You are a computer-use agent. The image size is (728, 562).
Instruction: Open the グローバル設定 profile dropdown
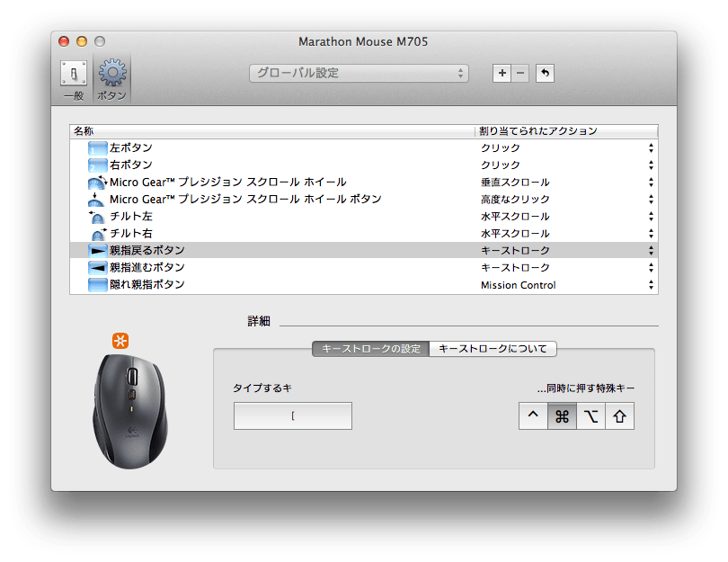(359, 74)
